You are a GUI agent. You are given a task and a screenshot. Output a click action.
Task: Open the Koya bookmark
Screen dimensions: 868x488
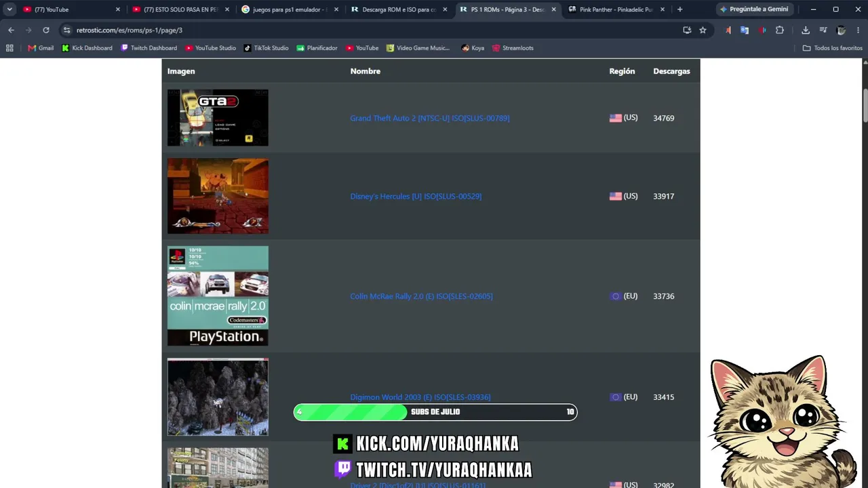pos(473,48)
